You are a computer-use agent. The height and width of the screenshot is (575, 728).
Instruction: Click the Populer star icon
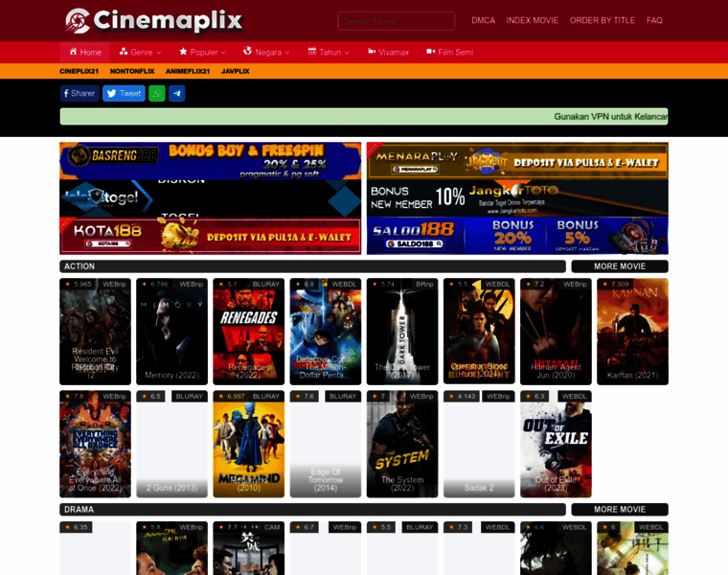pos(183,52)
